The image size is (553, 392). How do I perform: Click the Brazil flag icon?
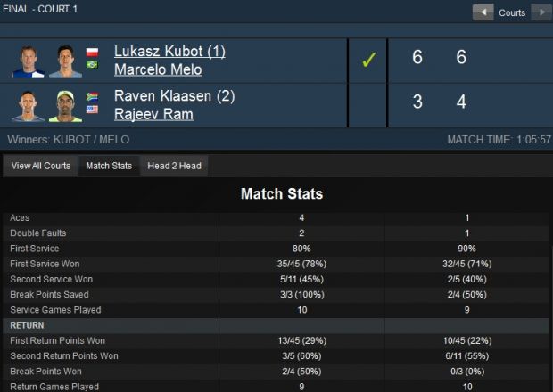(x=92, y=64)
